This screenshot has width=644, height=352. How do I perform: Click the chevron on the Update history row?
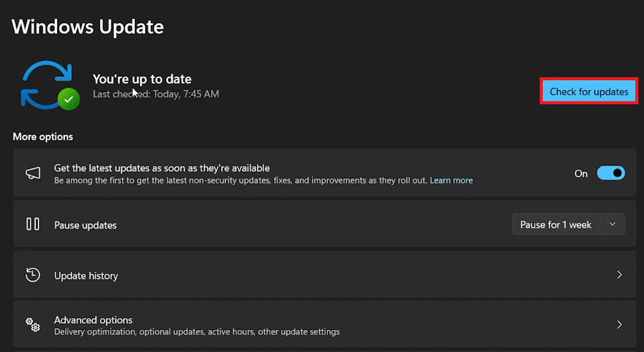(619, 275)
